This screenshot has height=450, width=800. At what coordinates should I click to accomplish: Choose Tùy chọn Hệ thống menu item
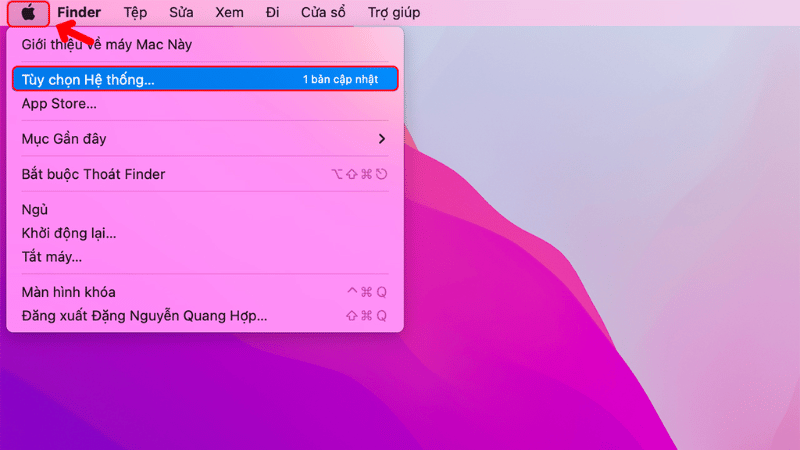88,79
